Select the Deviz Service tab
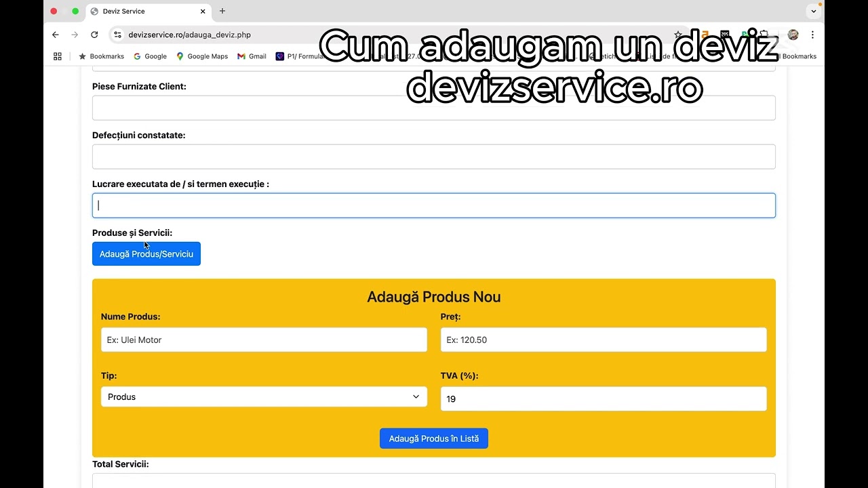The width and height of the screenshot is (868, 488). pyautogui.click(x=148, y=11)
